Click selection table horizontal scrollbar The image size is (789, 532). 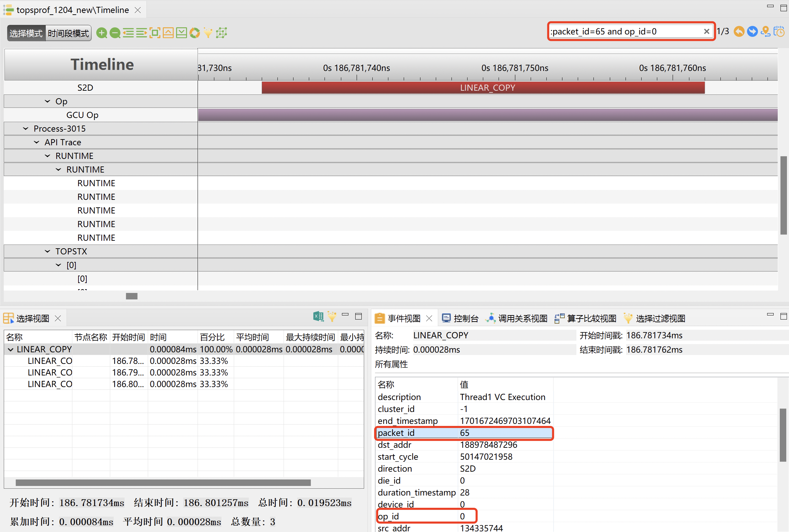pos(163,483)
